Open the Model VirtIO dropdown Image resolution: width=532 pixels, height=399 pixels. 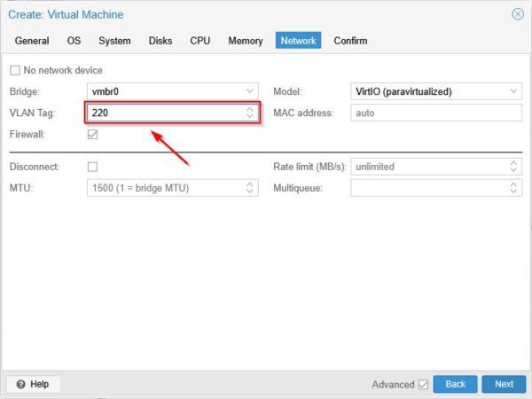(513, 91)
